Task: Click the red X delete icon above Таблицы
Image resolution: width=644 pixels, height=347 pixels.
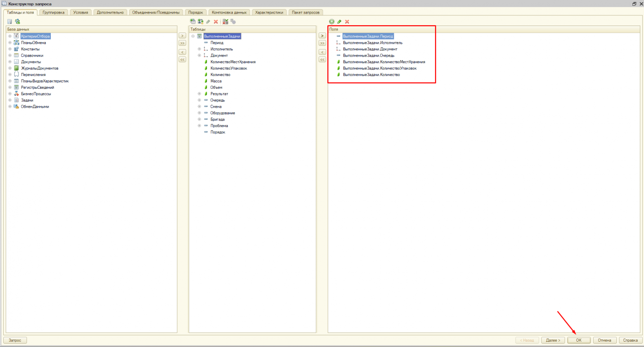Action: (x=215, y=21)
